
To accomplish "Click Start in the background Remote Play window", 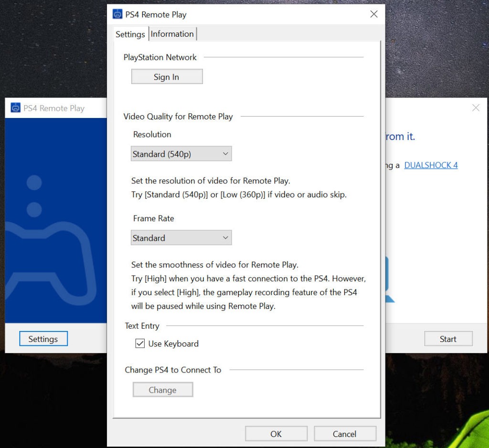I will 448,339.
